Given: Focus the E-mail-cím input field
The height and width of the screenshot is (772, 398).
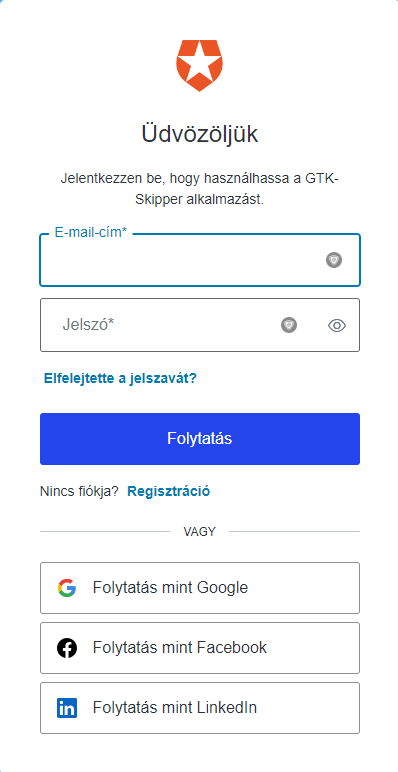Looking at the screenshot, I should tap(200, 260).
